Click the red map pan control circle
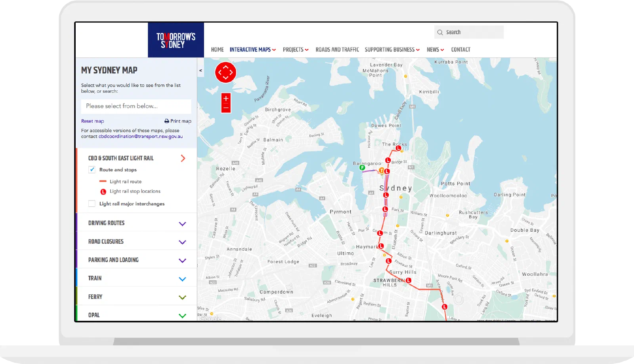This screenshot has width=634, height=364. 225,72
